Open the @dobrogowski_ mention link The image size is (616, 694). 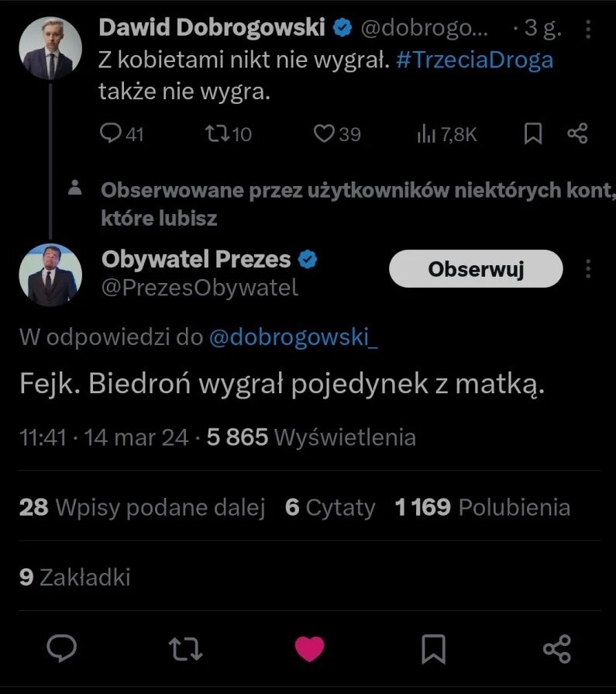[x=294, y=337]
